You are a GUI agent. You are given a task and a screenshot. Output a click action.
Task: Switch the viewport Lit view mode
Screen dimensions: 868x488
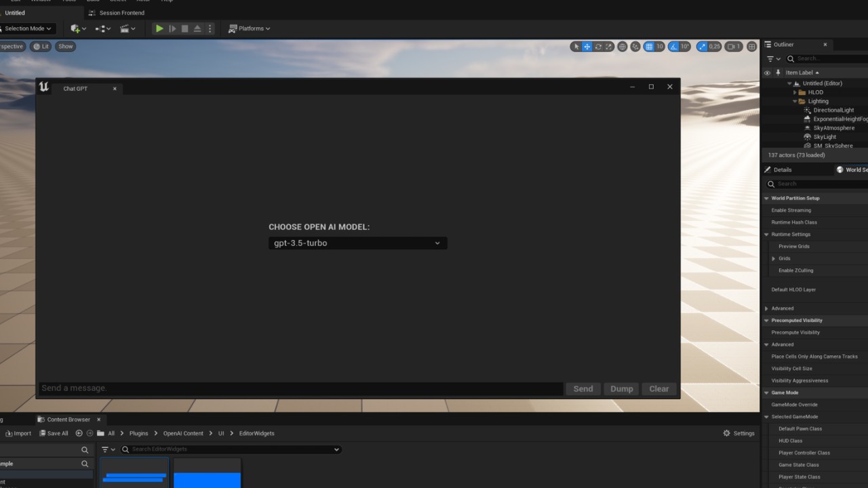point(41,46)
